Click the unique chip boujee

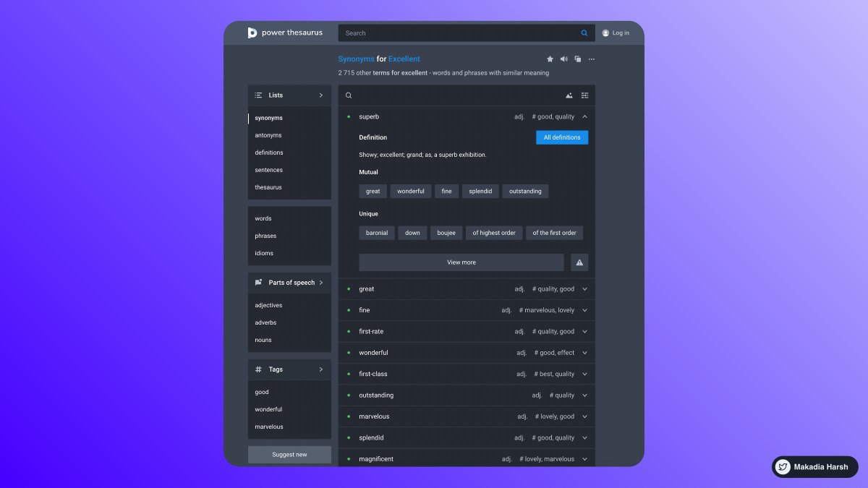point(446,233)
